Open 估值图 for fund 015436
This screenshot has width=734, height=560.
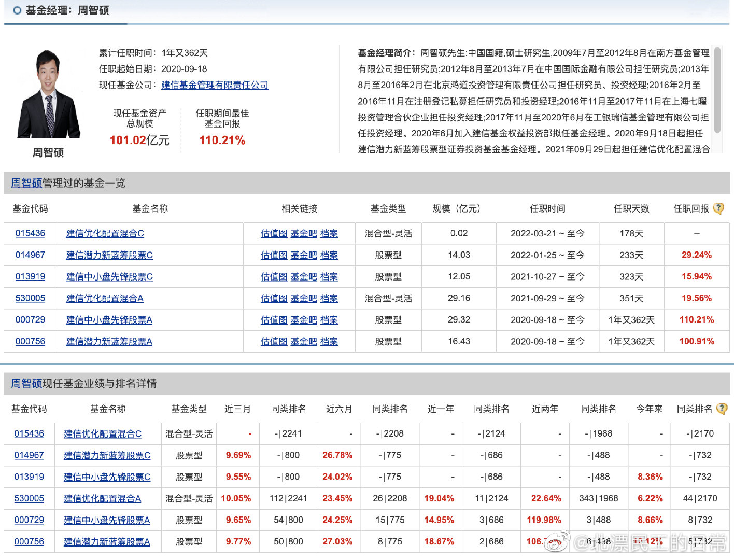click(x=274, y=233)
